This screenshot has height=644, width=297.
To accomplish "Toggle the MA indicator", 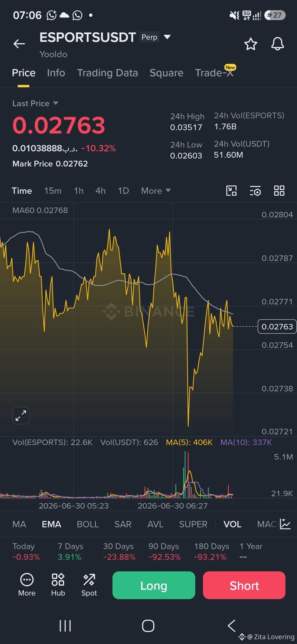I will (x=19, y=524).
